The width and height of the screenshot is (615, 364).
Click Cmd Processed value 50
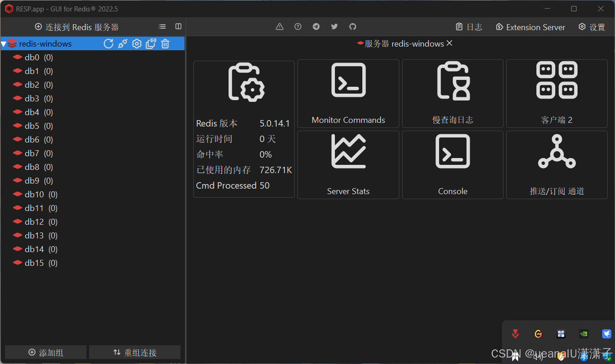click(x=265, y=185)
